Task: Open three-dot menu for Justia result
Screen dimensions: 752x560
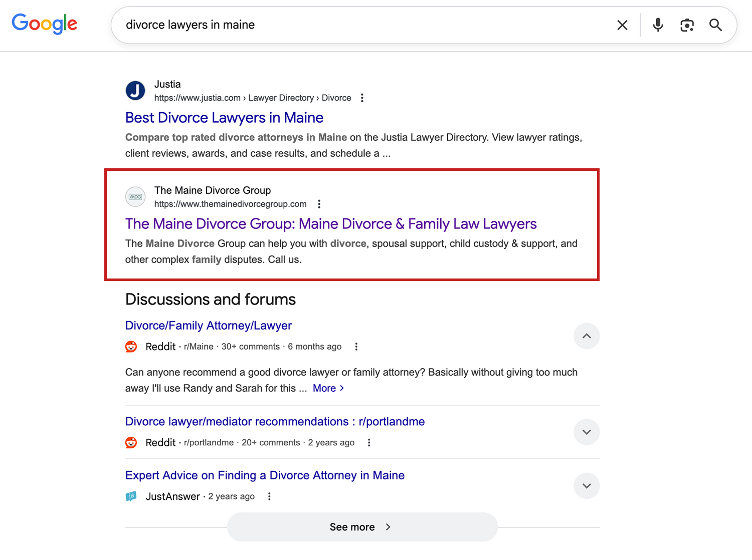Action: tap(362, 98)
